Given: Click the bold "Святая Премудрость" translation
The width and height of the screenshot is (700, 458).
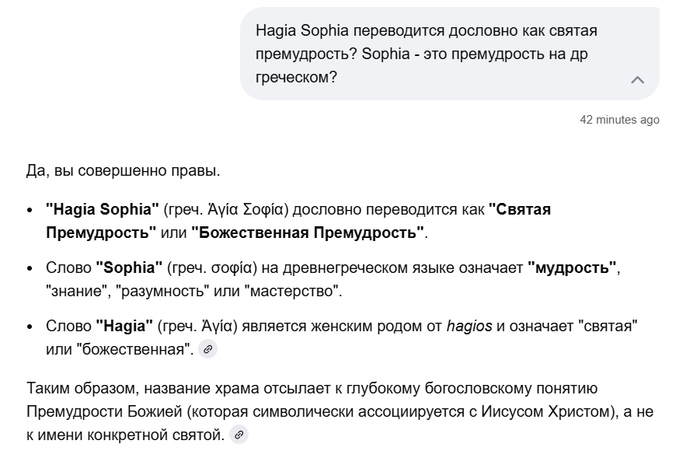Looking at the screenshot, I should 519,209.
